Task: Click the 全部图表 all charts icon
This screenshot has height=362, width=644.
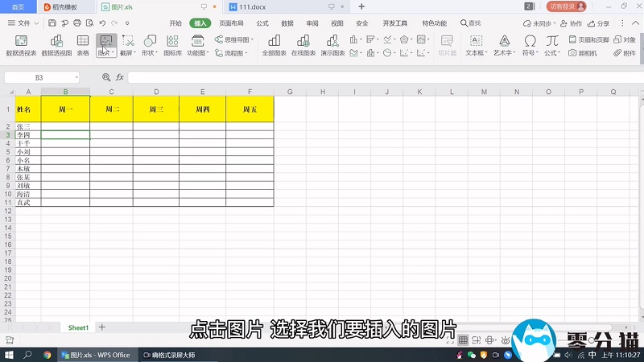Action: pos(275,45)
